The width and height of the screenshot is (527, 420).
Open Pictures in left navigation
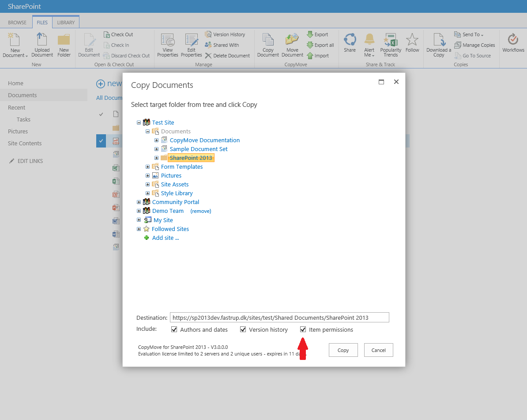pos(18,131)
